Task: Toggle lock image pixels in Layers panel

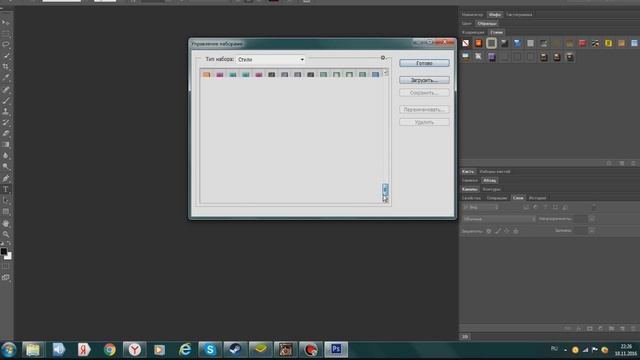Action: click(x=498, y=231)
